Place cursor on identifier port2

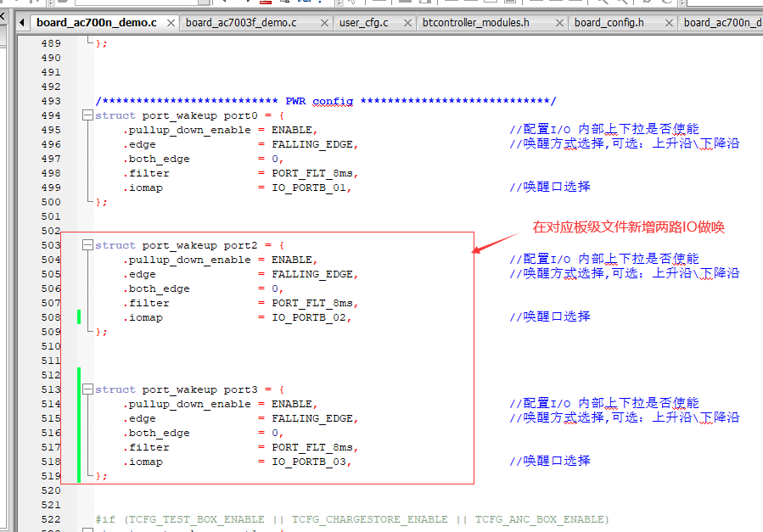pyautogui.click(x=240, y=245)
